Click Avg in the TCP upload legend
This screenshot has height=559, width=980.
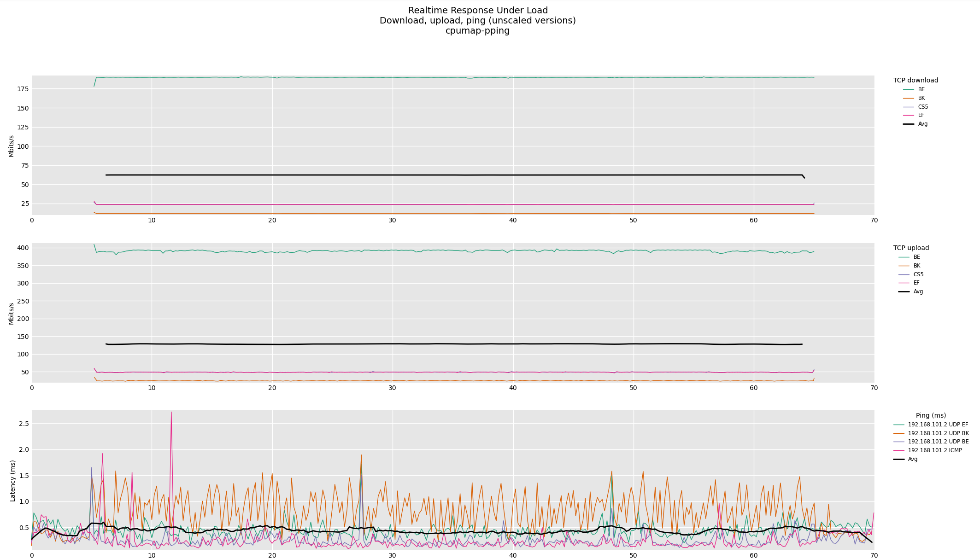coord(918,291)
